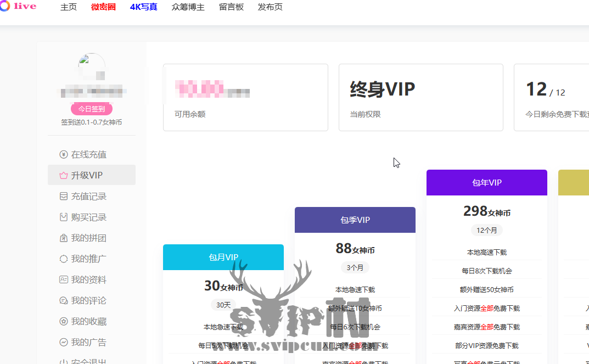
Task: Open the 主页 nav item
Action: tap(69, 7)
